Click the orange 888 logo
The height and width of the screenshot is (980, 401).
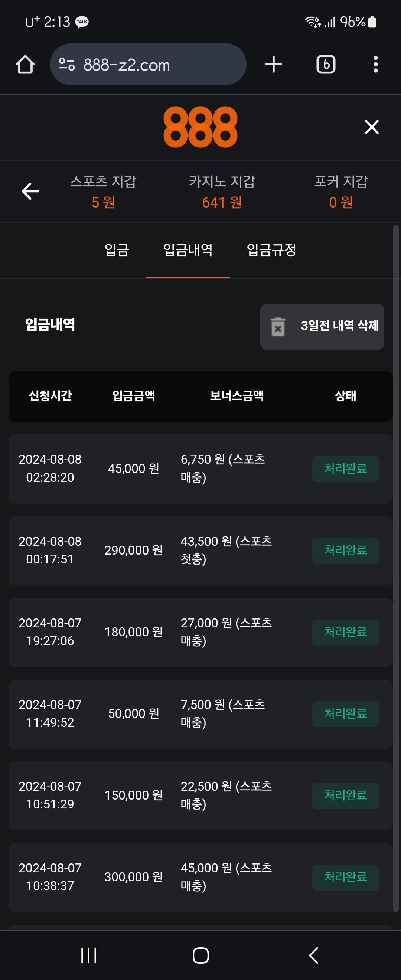point(200,127)
